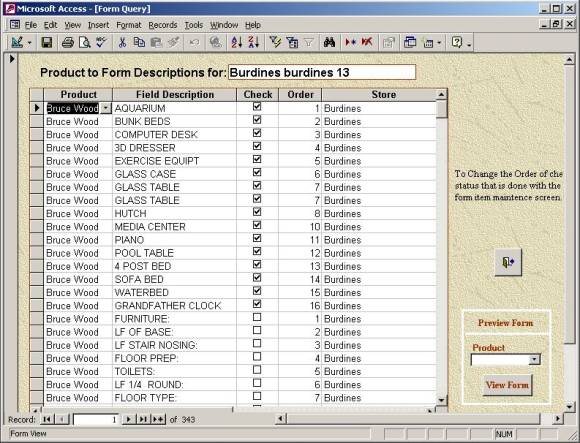This screenshot has width=580, height=443.
Task: Check the TOILETS: checkbox
Action: pyautogui.click(x=257, y=370)
